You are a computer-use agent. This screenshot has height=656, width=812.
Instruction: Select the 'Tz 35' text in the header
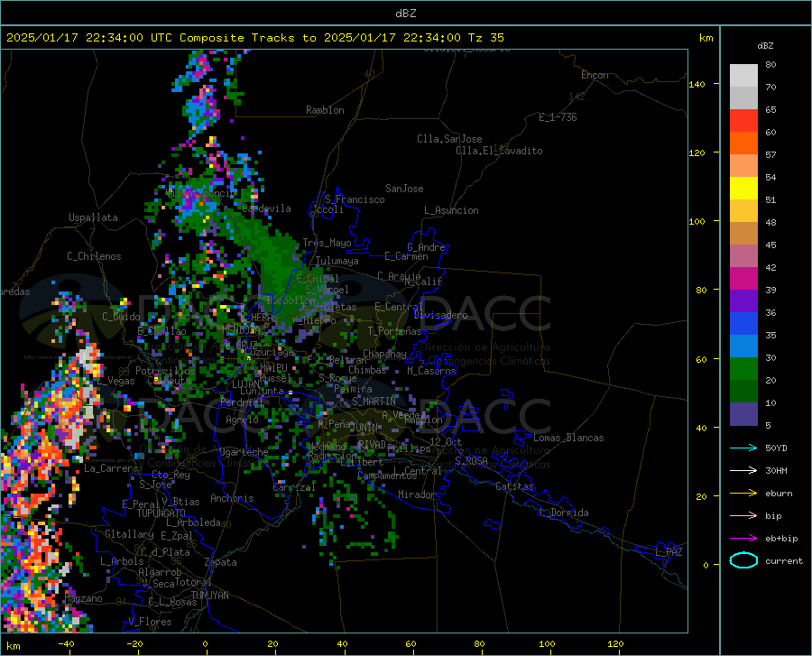tap(485, 38)
